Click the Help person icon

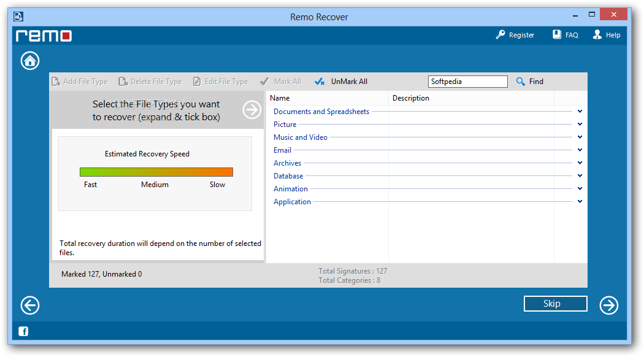point(597,34)
